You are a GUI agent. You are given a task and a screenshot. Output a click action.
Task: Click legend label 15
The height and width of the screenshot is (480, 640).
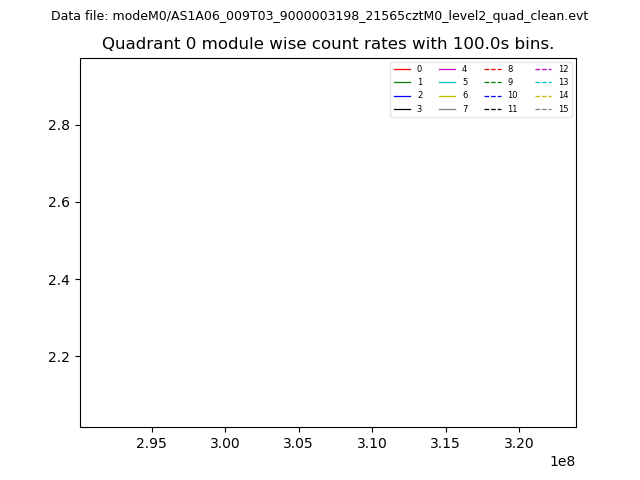click(563, 109)
